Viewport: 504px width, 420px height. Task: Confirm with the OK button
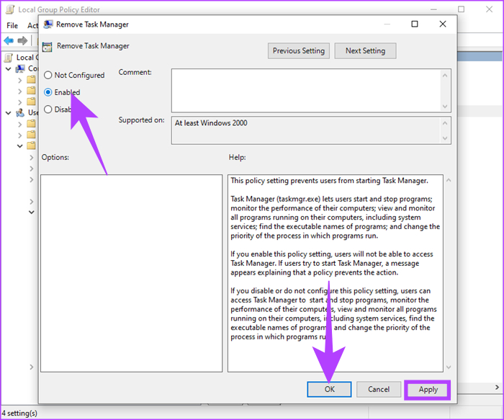pyautogui.click(x=329, y=390)
